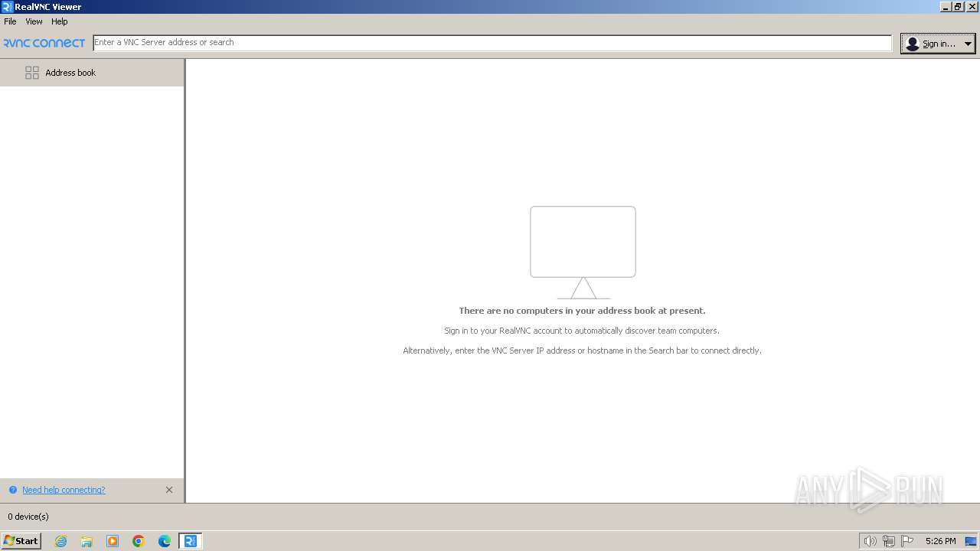Focus the VNC Server address search field

pos(492,43)
